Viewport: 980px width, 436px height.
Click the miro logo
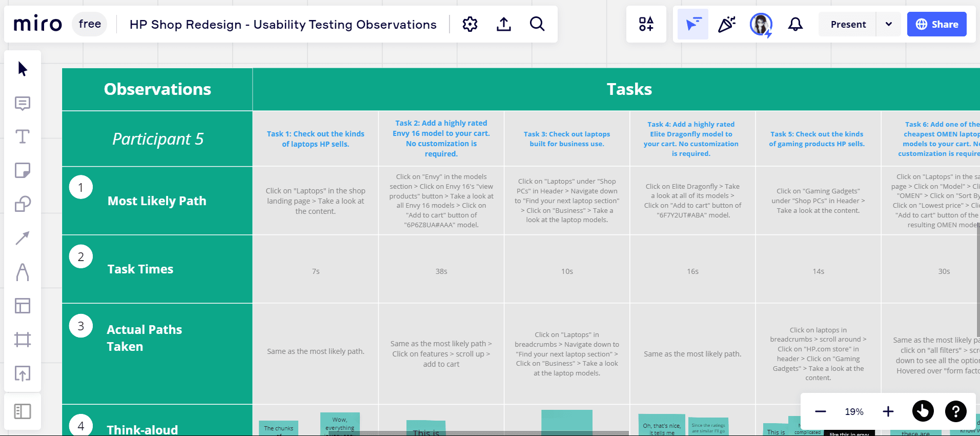(x=38, y=24)
